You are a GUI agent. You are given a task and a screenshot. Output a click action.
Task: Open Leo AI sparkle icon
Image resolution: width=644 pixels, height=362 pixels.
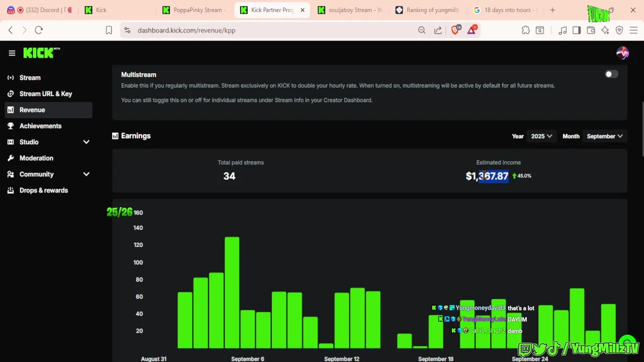click(605, 30)
